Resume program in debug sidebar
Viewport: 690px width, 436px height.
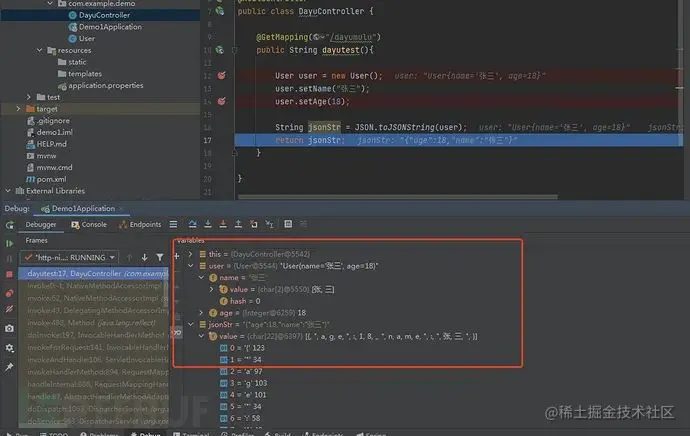pos(9,243)
